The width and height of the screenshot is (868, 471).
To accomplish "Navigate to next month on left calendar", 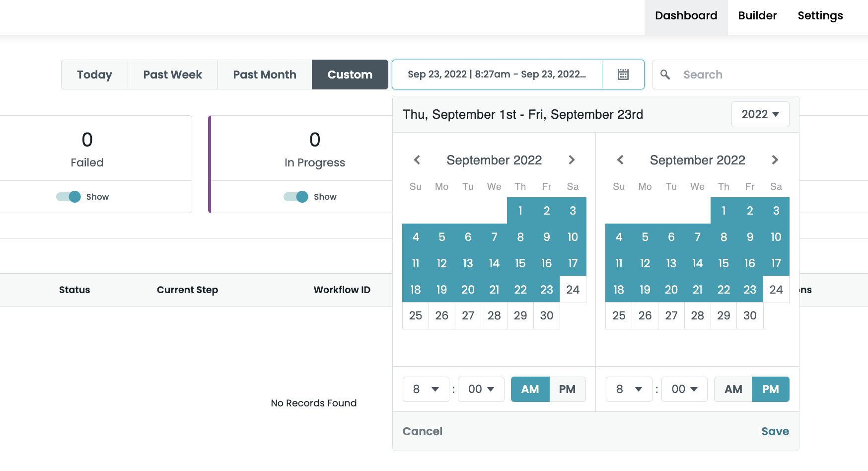I will pyautogui.click(x=572, y=159).
